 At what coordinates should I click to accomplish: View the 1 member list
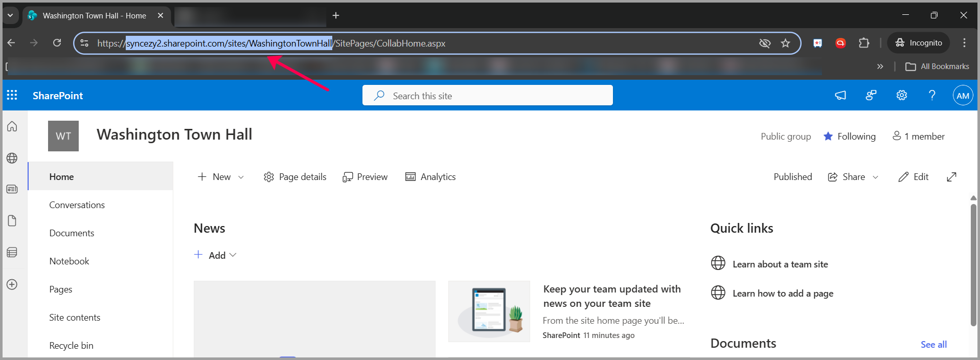(x=918, y=137)
